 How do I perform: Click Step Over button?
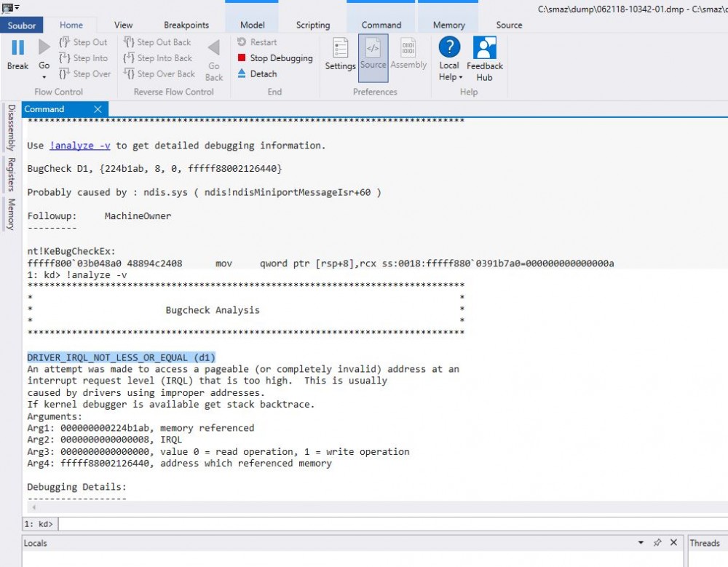(84, 74)
